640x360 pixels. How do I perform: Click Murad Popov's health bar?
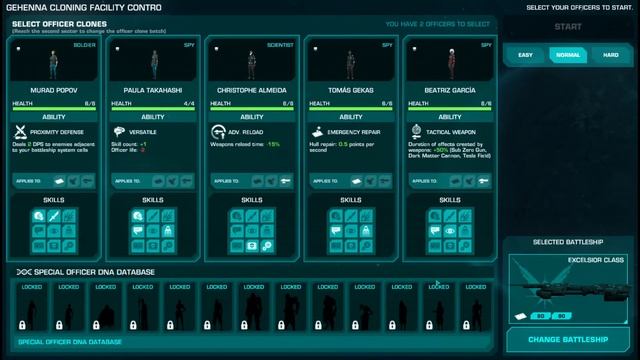click(x=54, y=109)
